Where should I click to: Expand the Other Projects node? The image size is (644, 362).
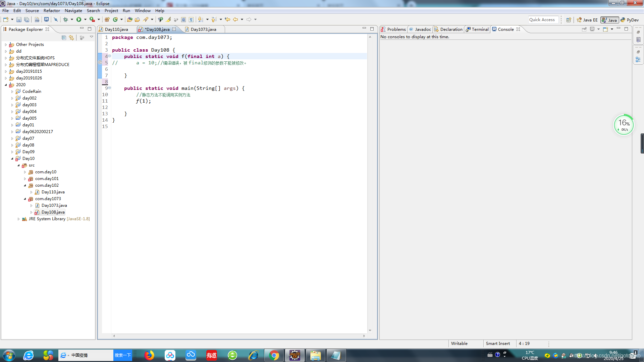[6, 45]
